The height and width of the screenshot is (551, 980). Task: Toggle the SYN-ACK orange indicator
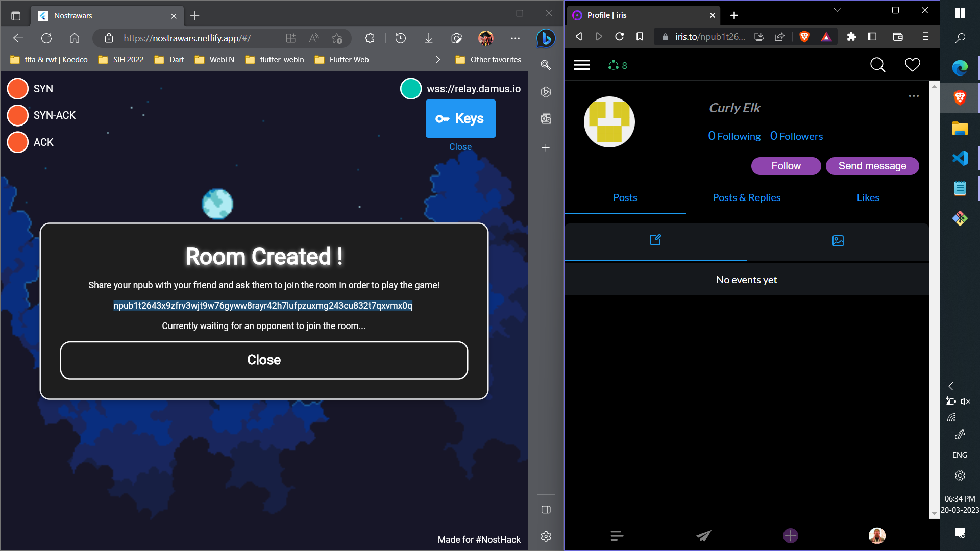18,115
